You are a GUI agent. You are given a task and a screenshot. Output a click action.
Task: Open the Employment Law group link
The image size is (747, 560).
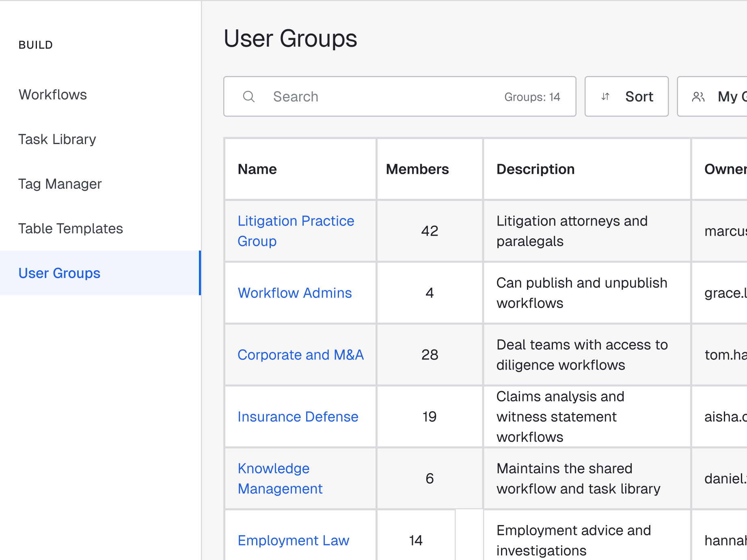point(294,541)
